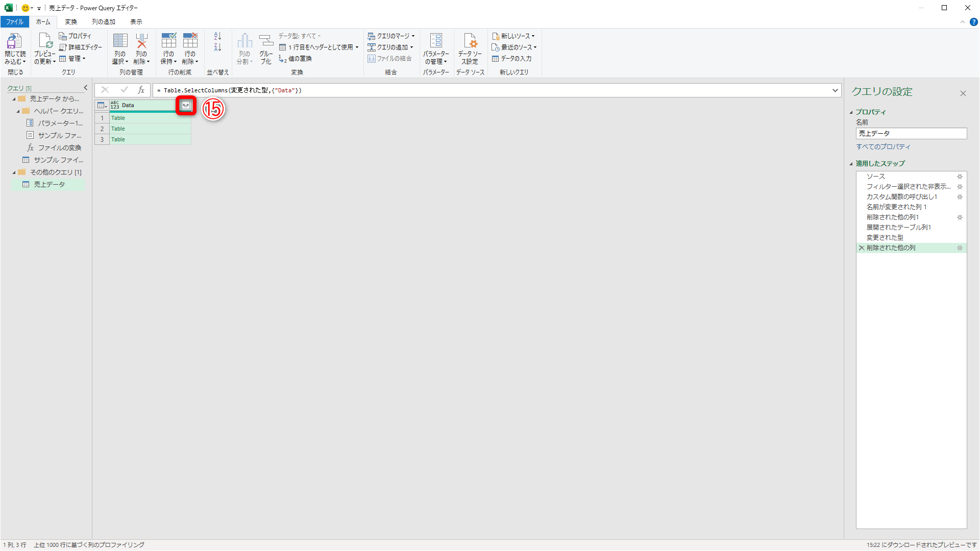
Task: Click the Close & Load icon
Action: point(14,42)
